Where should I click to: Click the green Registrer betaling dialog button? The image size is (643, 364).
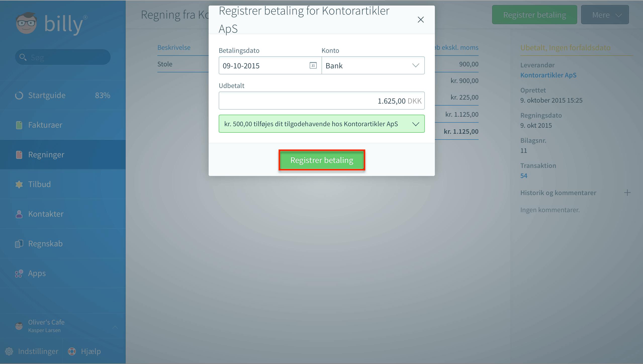(322, 160)
